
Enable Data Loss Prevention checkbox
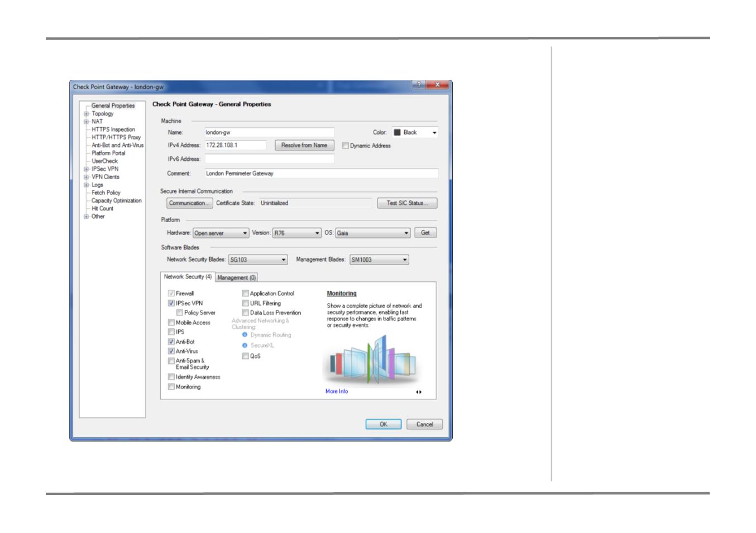click(246, 313)
